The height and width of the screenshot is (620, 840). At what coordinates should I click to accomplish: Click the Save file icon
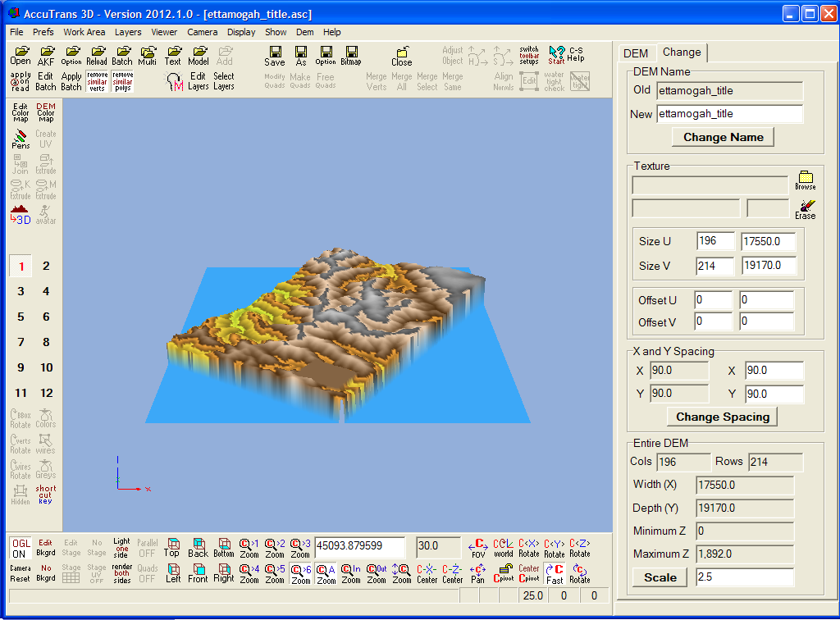pyautogui.click(x=275, y=56)
